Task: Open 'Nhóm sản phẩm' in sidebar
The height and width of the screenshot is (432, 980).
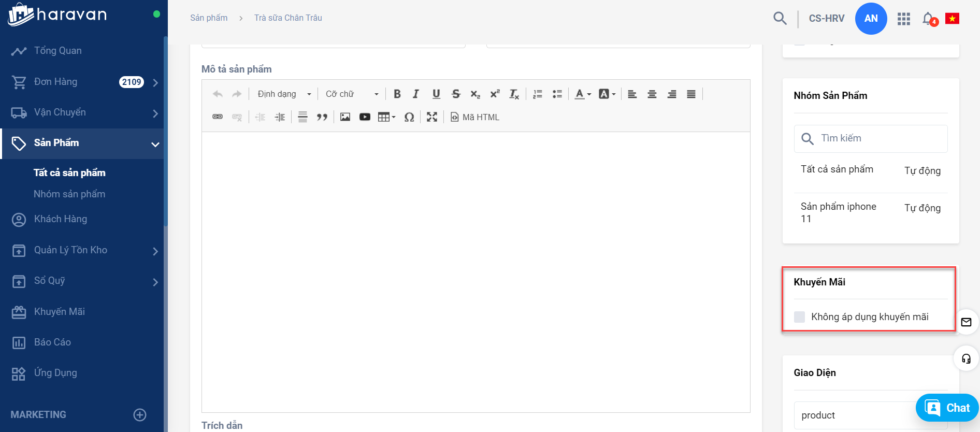Action: click(69, 194)
